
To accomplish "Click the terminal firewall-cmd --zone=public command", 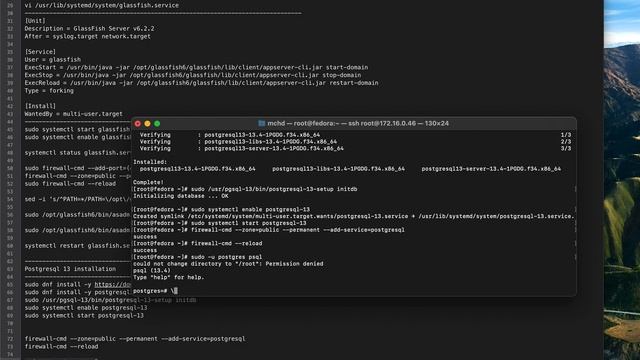I will click(x=298, y=230).
